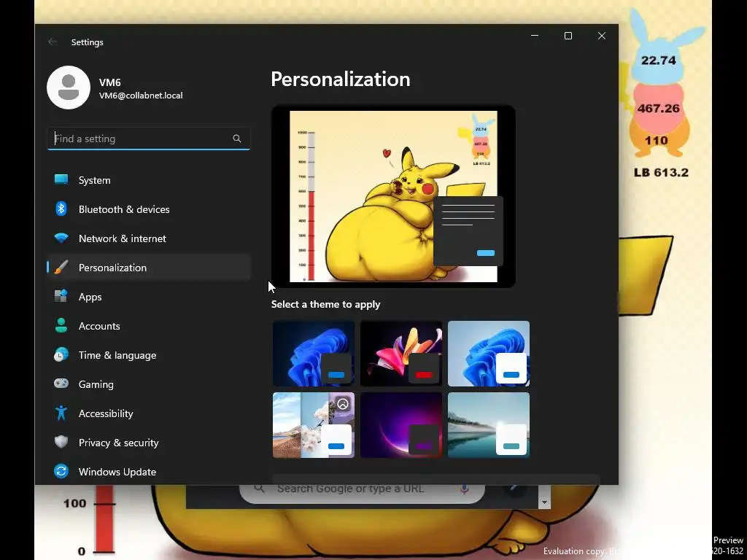Click the back arrow beside Settings title
The width and height of the screenshot is (747, 560).
tap(53, 42)
